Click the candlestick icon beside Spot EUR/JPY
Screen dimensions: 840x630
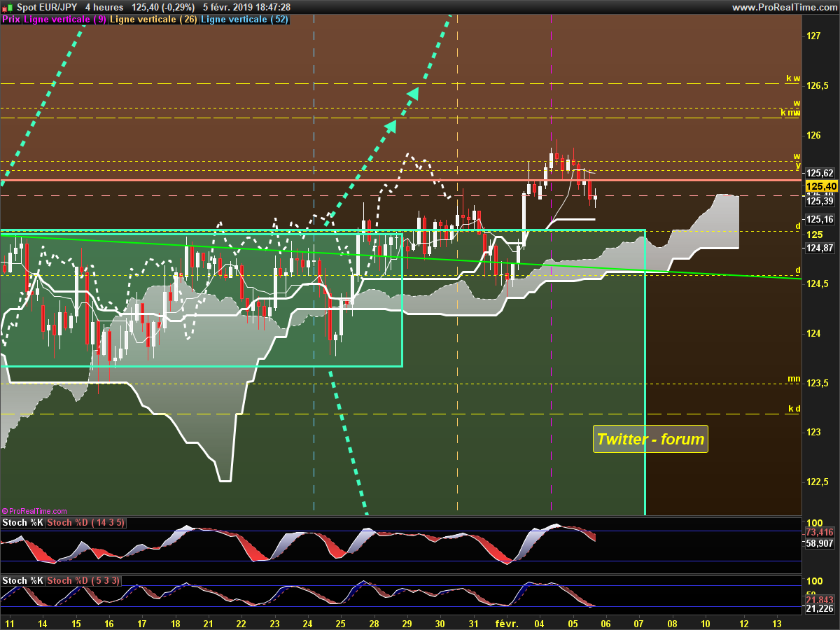tap(8, 7)
